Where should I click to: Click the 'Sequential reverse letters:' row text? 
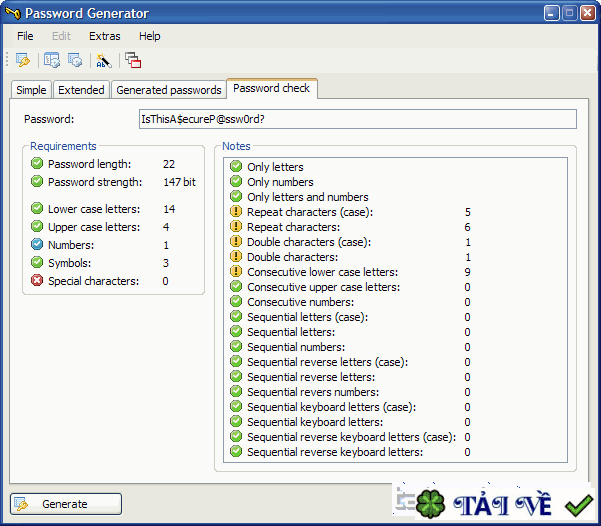(311, 377)
